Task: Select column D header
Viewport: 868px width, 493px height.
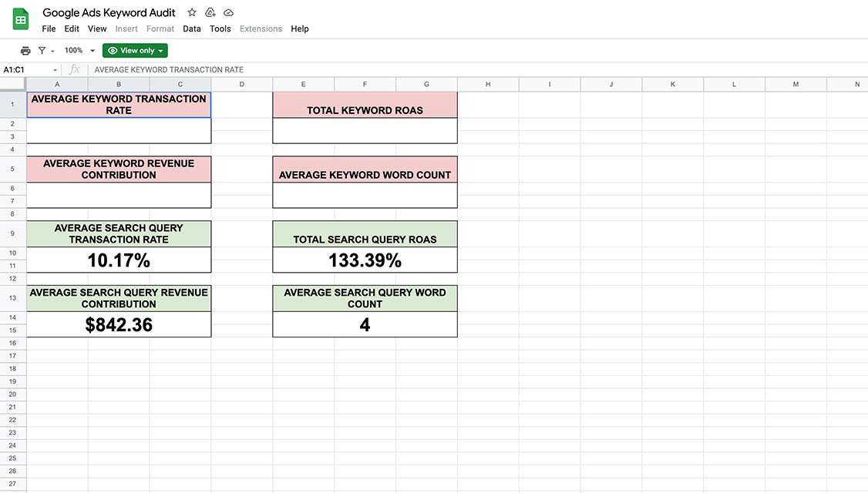Action: [241, 84]
